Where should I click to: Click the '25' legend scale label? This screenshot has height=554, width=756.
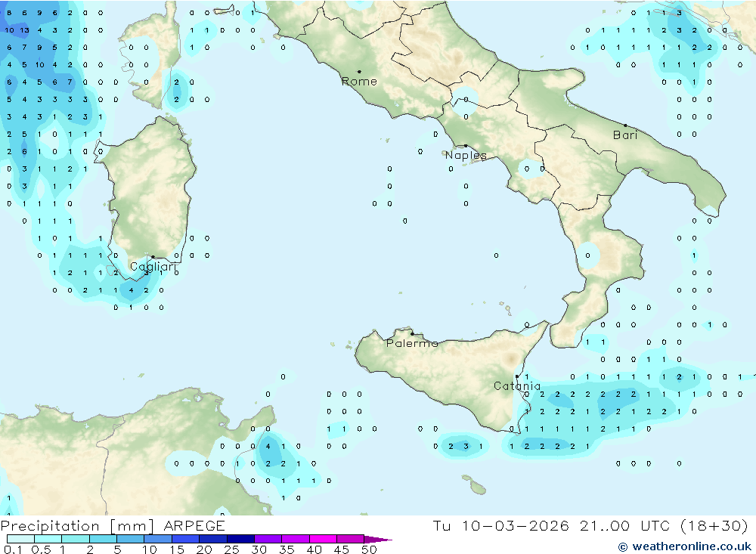pos(232,549)
